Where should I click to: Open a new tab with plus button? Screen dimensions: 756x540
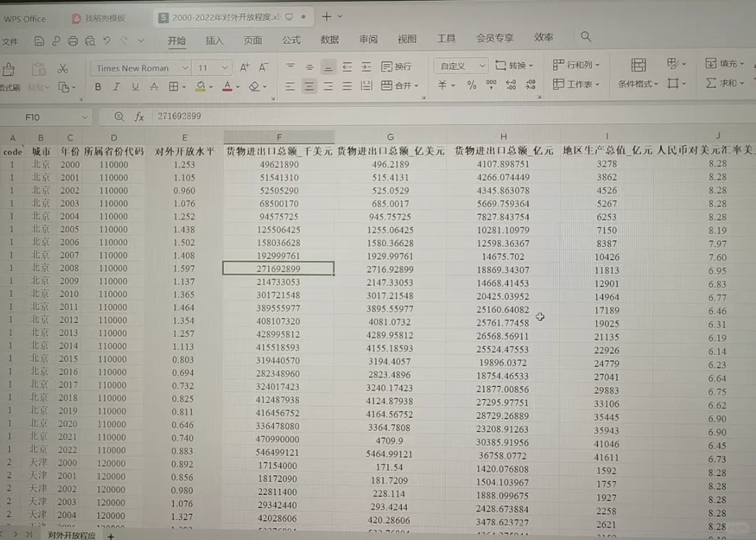coord(327,16)
